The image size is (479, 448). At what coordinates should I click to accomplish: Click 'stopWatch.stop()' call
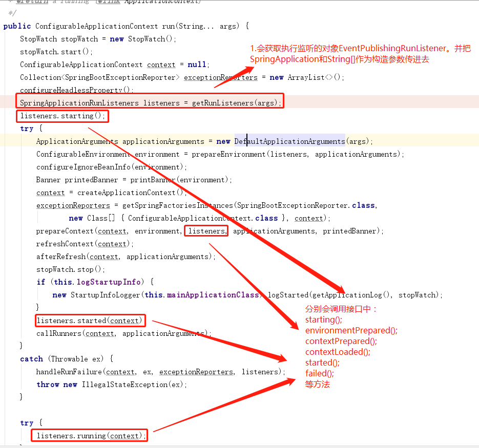(71, 270)
